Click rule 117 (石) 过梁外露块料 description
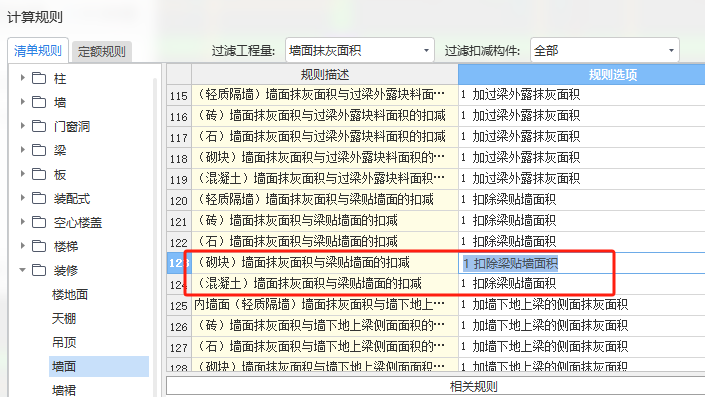 pyautogui.click(x=325, y=137)
